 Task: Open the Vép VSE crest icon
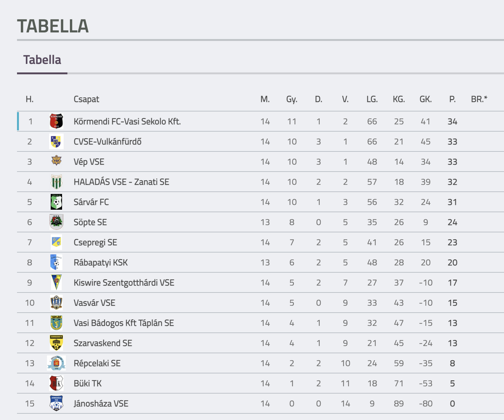click(x=56, y=161)
